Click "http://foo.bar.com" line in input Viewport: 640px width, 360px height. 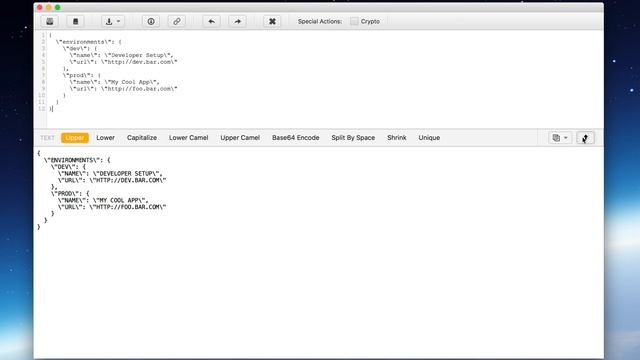click(x=123, y=89)
